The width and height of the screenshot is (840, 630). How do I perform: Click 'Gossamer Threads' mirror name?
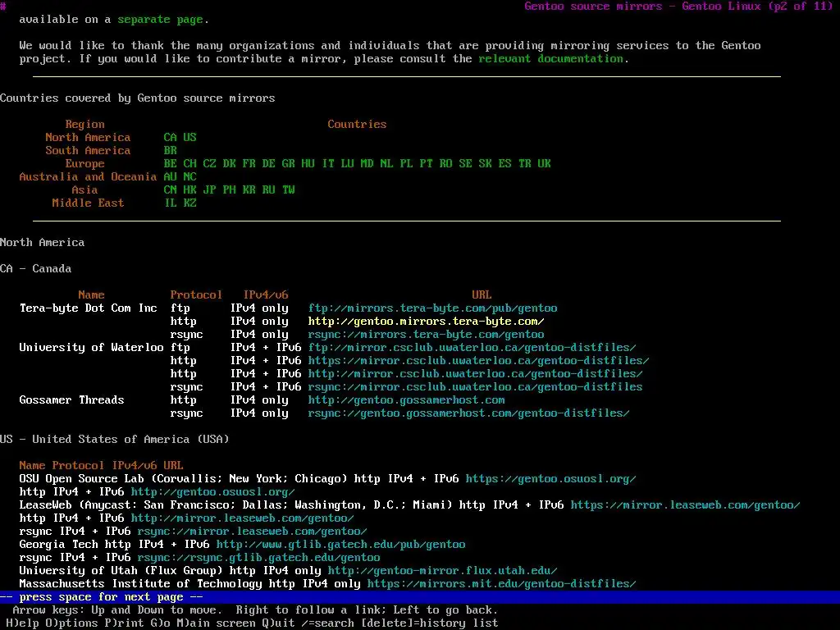[72, 400]
